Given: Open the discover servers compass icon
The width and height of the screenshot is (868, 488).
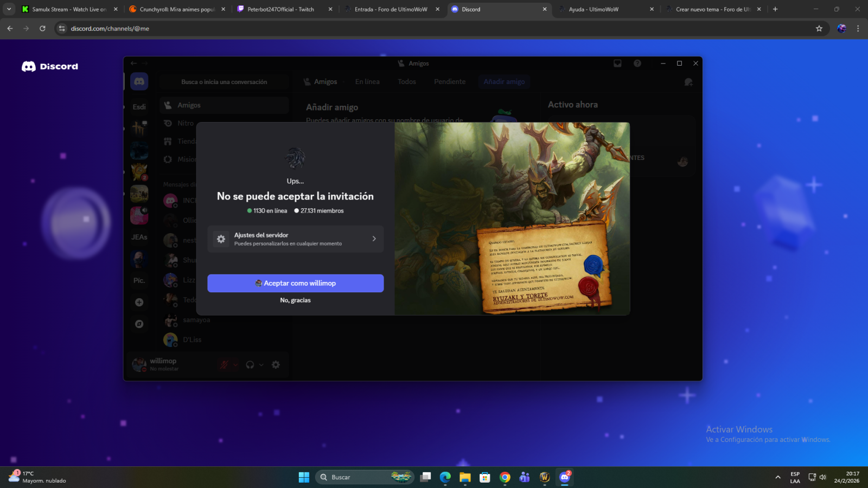Looking at the screenshot, I should [x=139, y=324].
